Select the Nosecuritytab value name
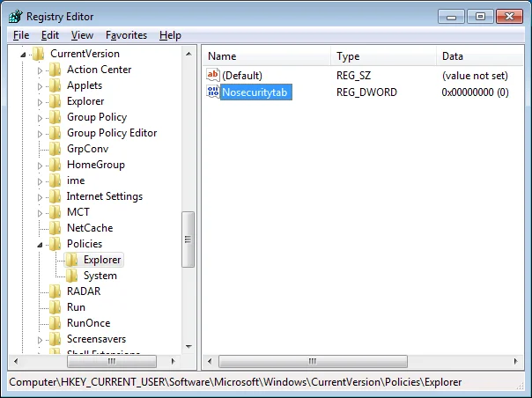Viewport: 532px width, 398px height. [255, 92]
